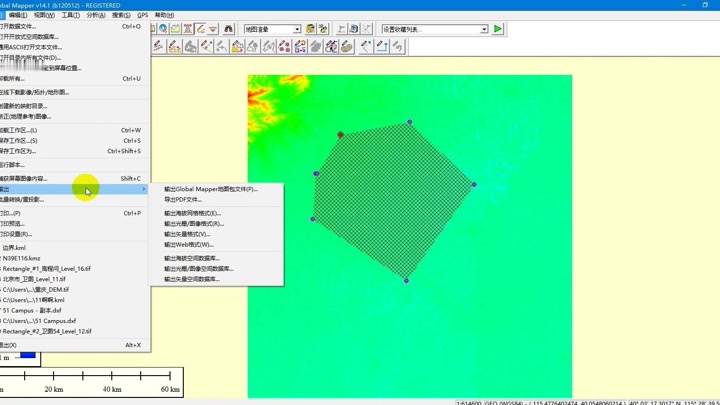720x405 pixels.
Task: Choose the exit item Alt+X
Action: pyautogui.click(x=73, y=345)
